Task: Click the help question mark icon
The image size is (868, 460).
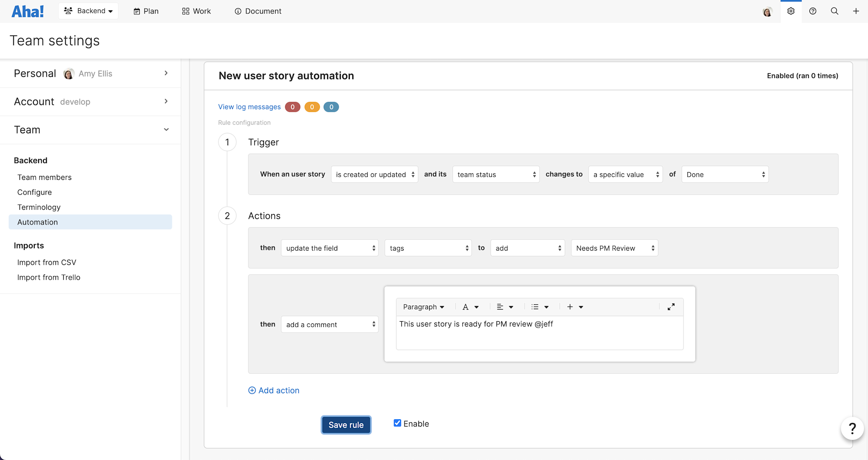Action: 812,11
